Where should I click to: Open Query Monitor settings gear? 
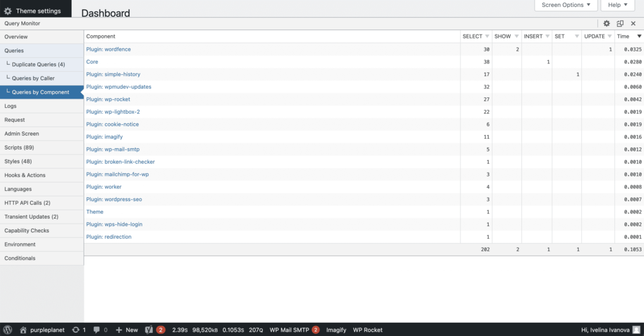pos(607,23)
